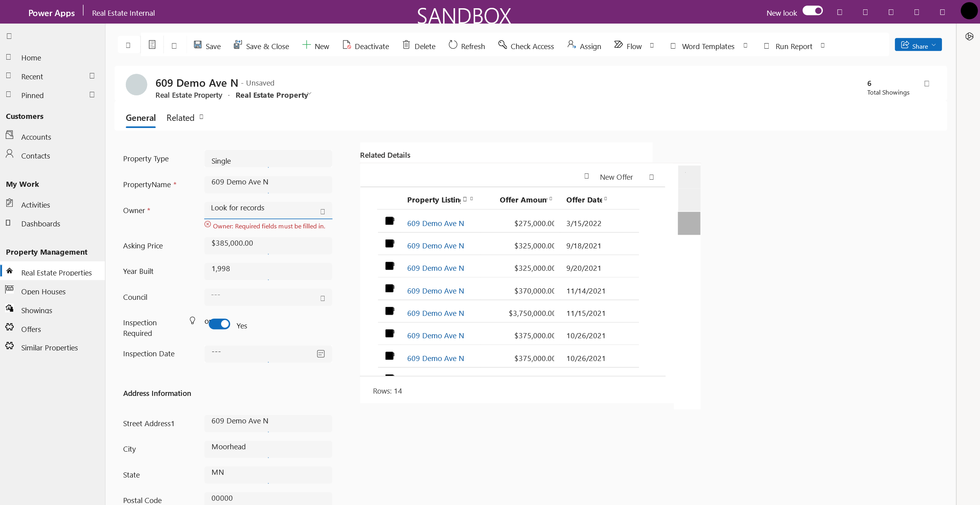Click the Flow command
The image size is (980, 505).
tap(628, 46)
